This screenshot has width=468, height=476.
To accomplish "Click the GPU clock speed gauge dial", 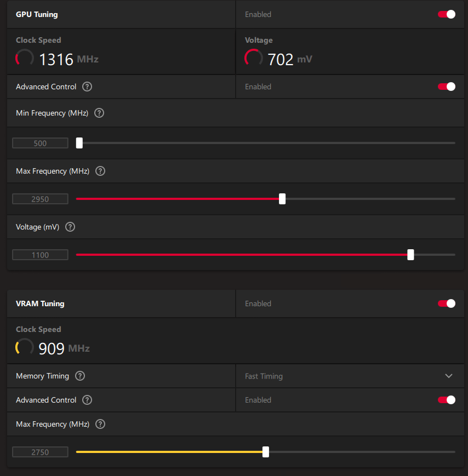I will [25, 58].
